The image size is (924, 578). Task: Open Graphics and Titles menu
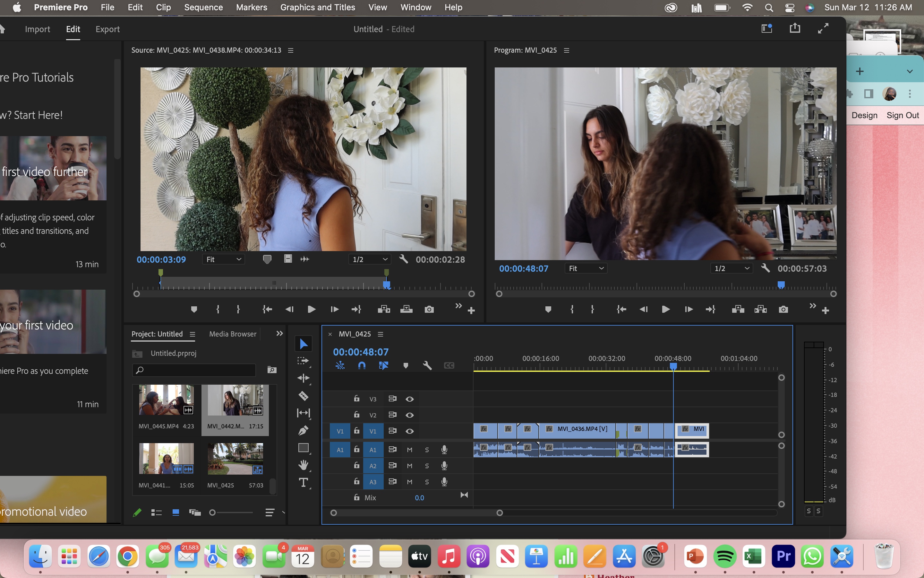[x=318, y=7]
